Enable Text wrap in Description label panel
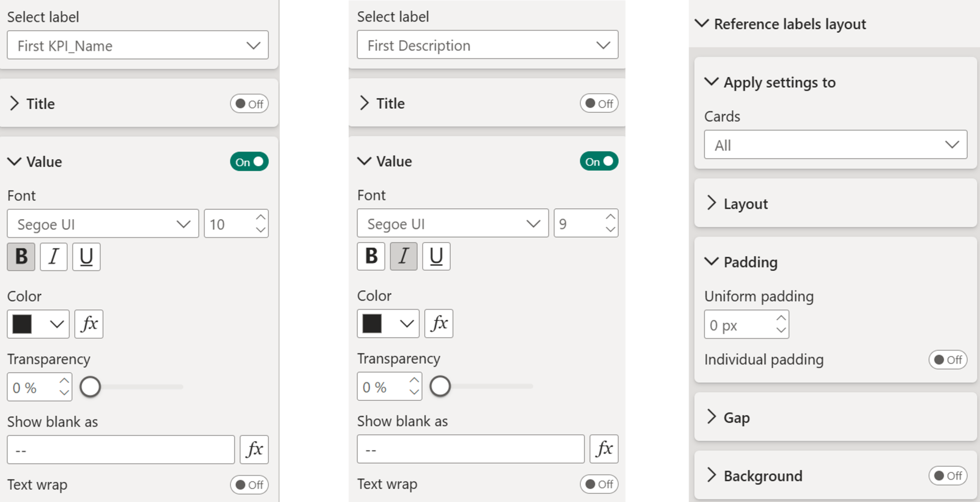 coord(599,484)
